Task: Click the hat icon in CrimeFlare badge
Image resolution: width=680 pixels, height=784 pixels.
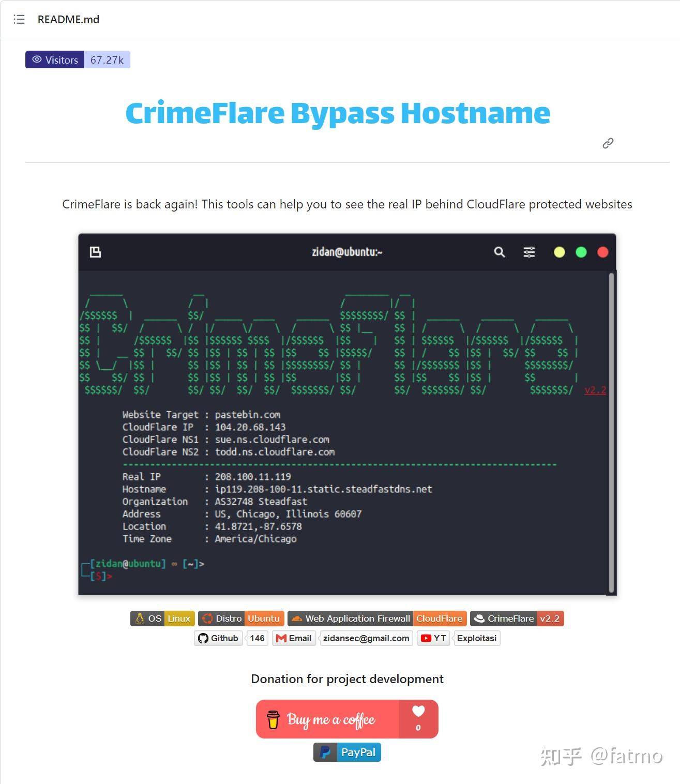Action: pyautogui.click(x=479, y=619)
